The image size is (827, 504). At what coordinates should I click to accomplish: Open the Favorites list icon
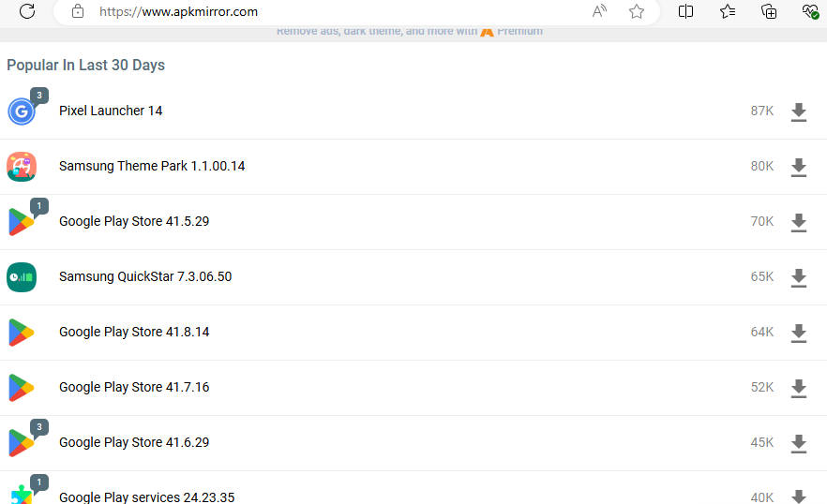point(728,11)
